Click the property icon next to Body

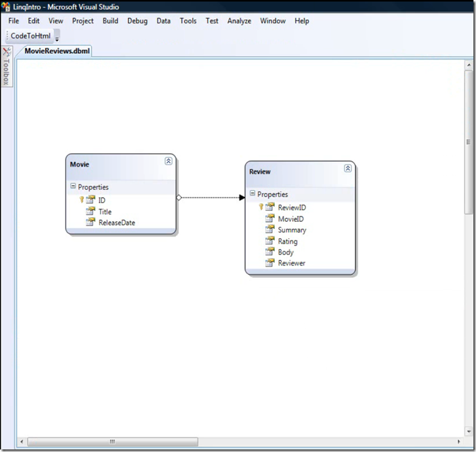tap(270, 251)
